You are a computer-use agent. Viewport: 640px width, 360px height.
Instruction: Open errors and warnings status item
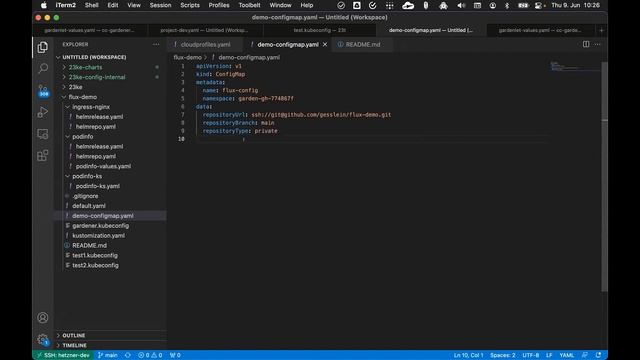click(x=150, y=355)
